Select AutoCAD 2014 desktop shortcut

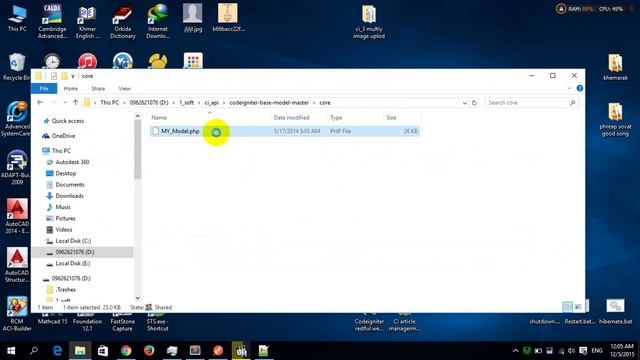coord(17,216)
